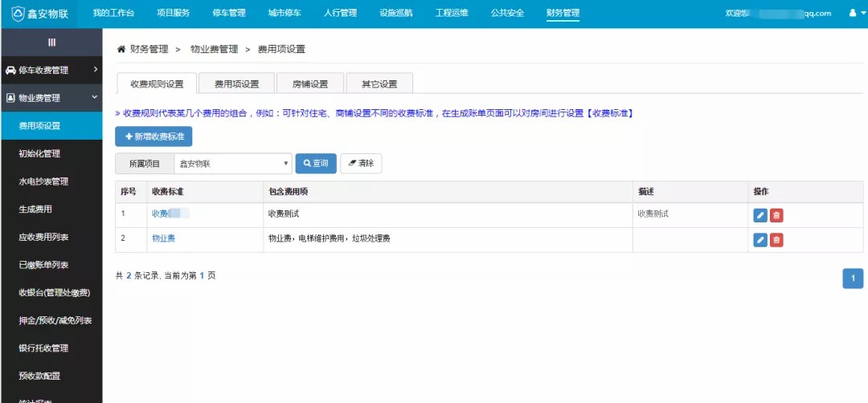868x403 pixels.
Task: Click the 新增收费标准 button
Action: tap(154, 137)
